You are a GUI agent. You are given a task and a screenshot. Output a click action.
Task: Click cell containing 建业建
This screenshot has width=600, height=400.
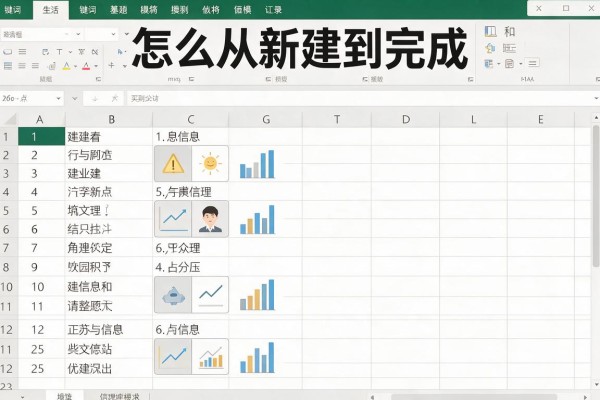(109, 173)
